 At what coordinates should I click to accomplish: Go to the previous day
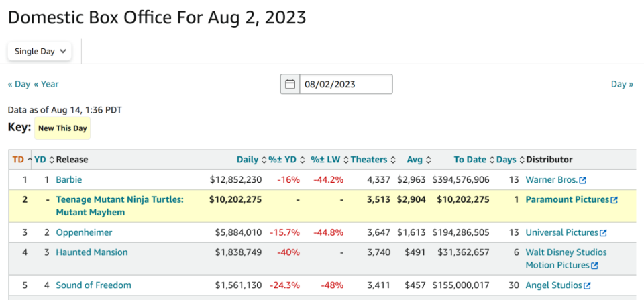tap(19, 84)
